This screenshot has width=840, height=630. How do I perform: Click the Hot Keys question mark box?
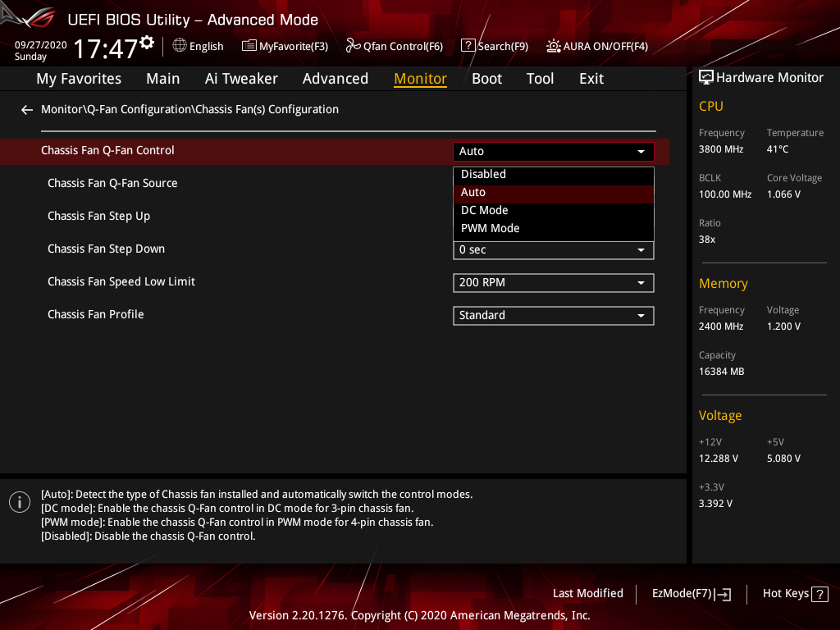coord(819,594)
